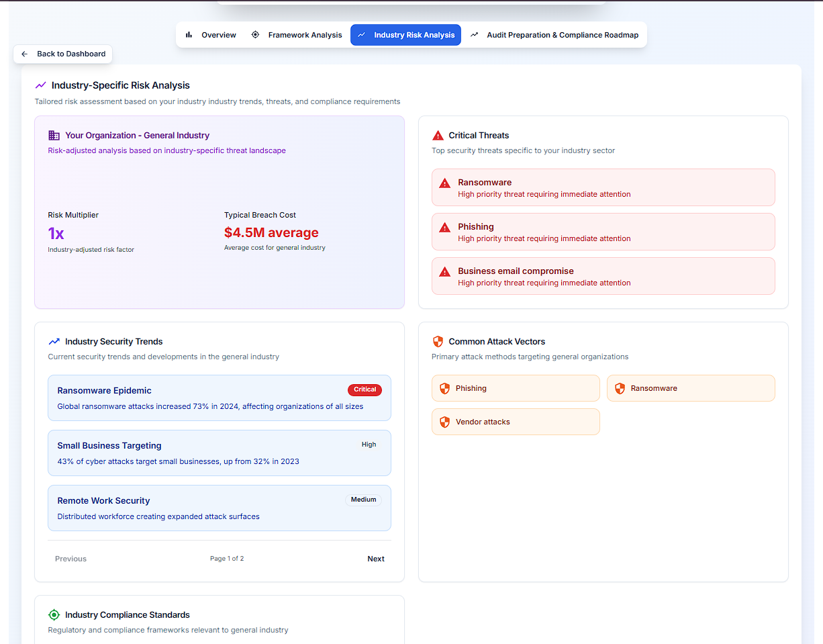Click the Medium badge on Remote Work Security
This screenshot has height=644, width=823.
click(x=363, y=500)
